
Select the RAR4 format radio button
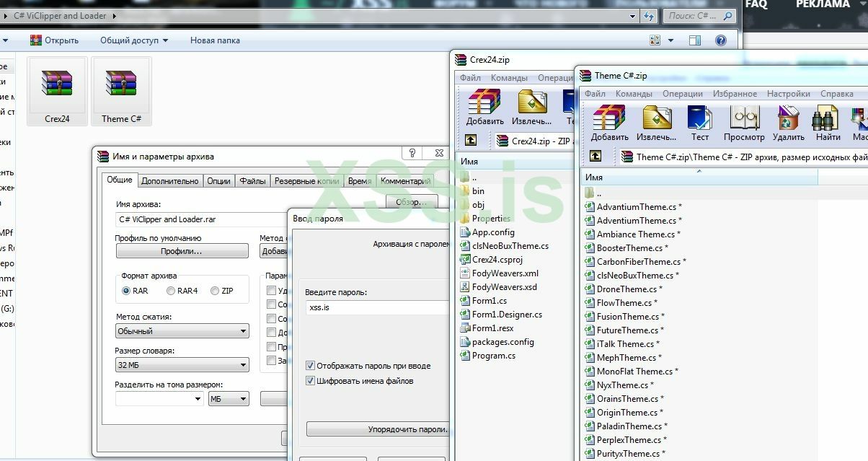[x=171, y=291]
